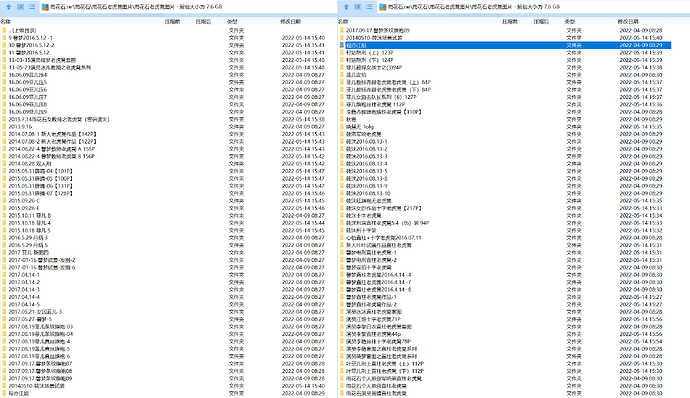This screenshot has width=690, height=398.
Task: Select '2014.08.28 双人刑' folder
Action: pyautogui.click(x=30, y=163)
